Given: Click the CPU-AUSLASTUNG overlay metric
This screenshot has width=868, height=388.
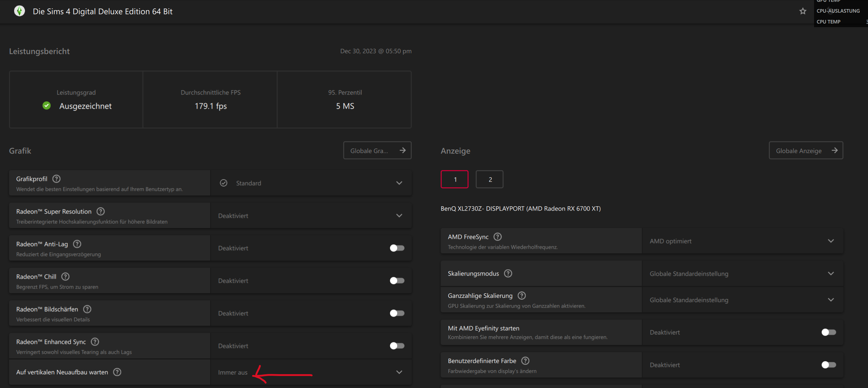Looking at the screenshot, I should pos(838,11).
